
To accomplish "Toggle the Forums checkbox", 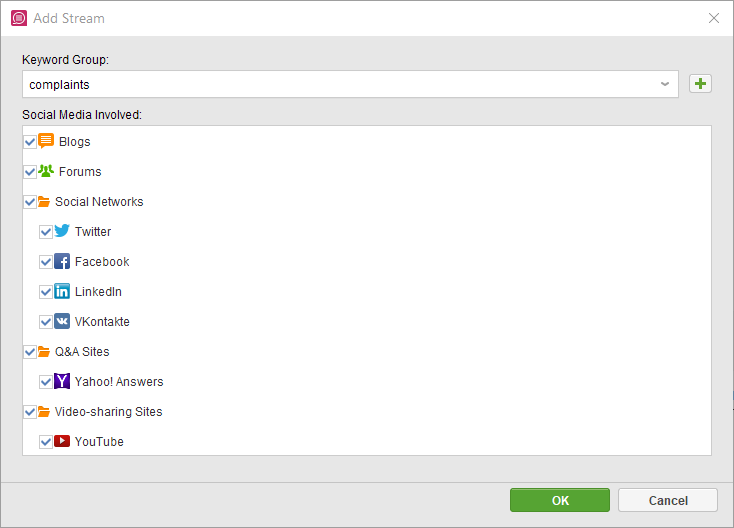I will click(30, 172).
